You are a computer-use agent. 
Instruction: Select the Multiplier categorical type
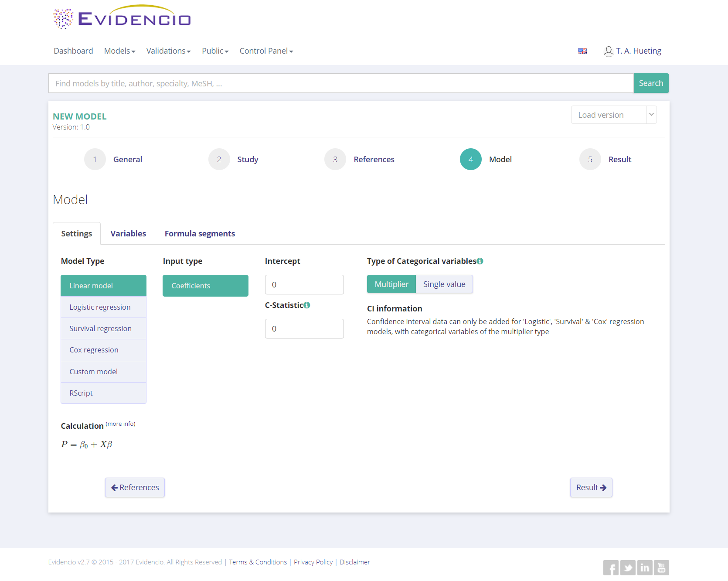(391, 284)
